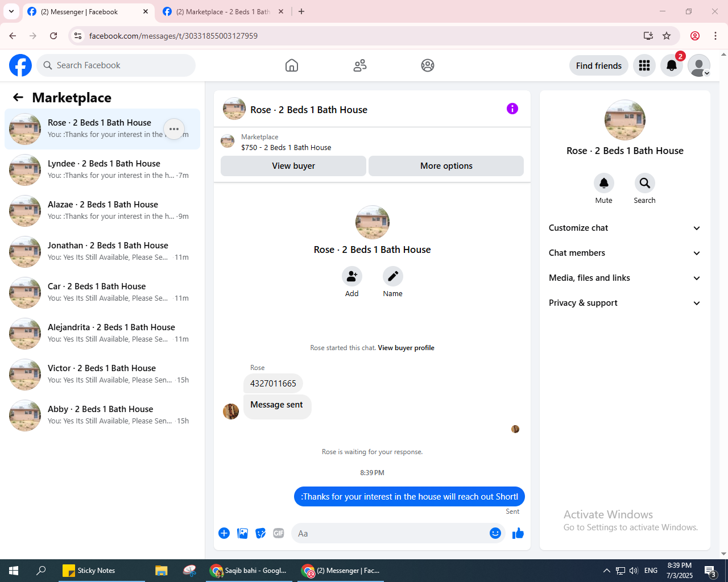Image resolution: width=728 pixels, height=582 pixels.
Task: Click house thumbnail in right info panel
Action: pos(625,120)
